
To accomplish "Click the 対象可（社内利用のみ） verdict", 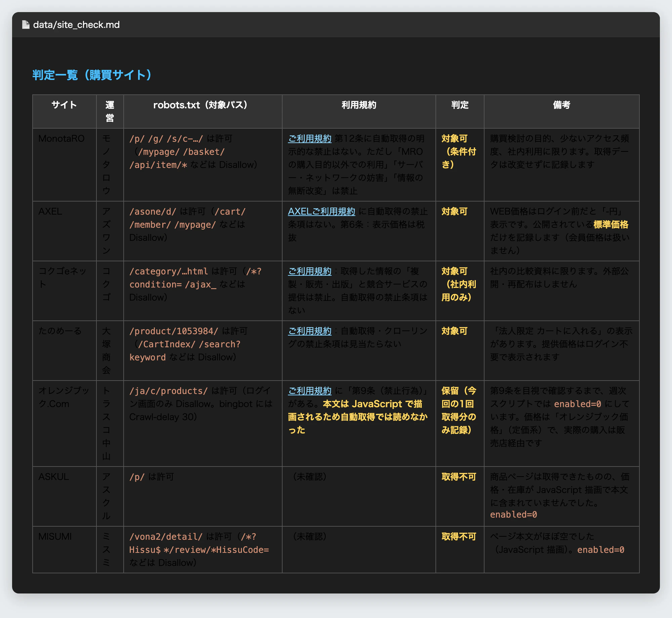I will point(459,284).
